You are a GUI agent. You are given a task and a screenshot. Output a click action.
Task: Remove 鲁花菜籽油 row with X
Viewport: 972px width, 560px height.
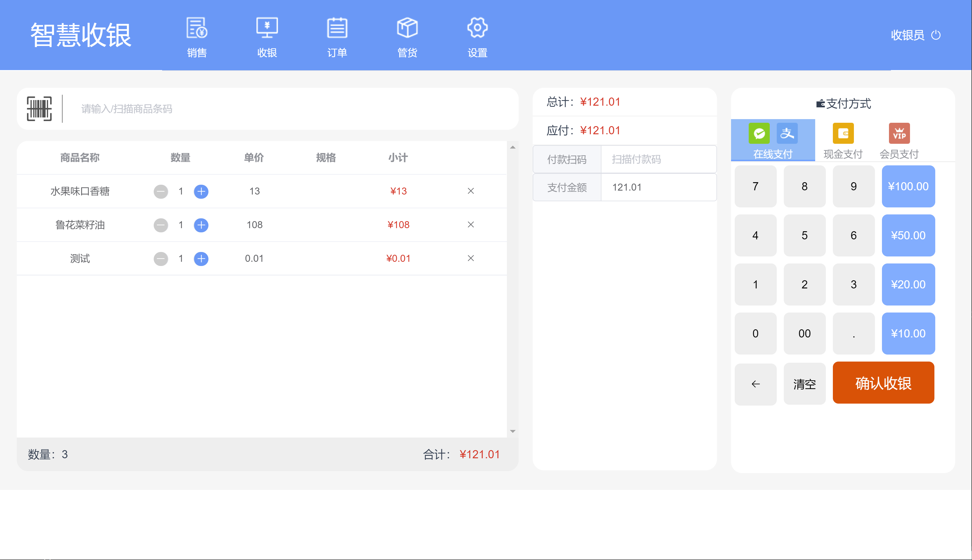470,225
